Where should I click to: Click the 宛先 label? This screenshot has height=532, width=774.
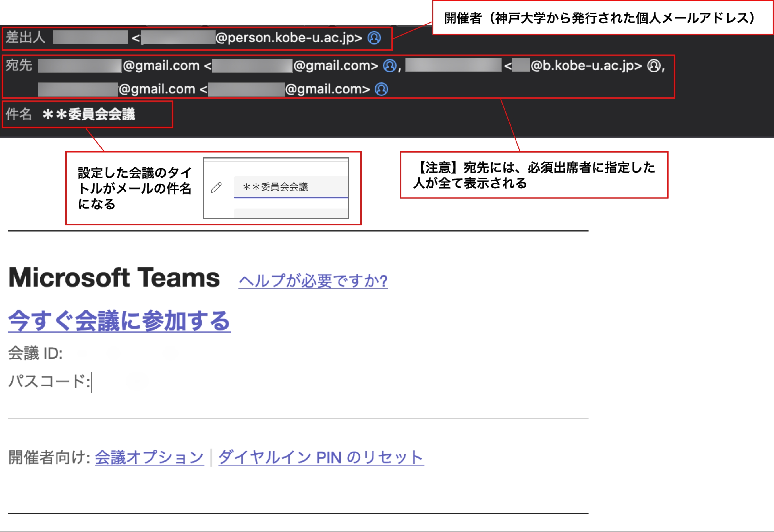pos(19,65)
